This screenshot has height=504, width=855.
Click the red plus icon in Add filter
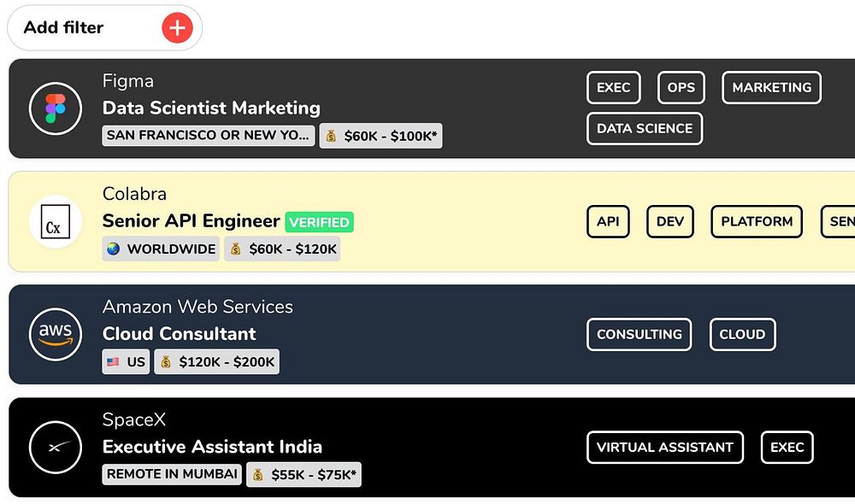[x=177, y=28]
